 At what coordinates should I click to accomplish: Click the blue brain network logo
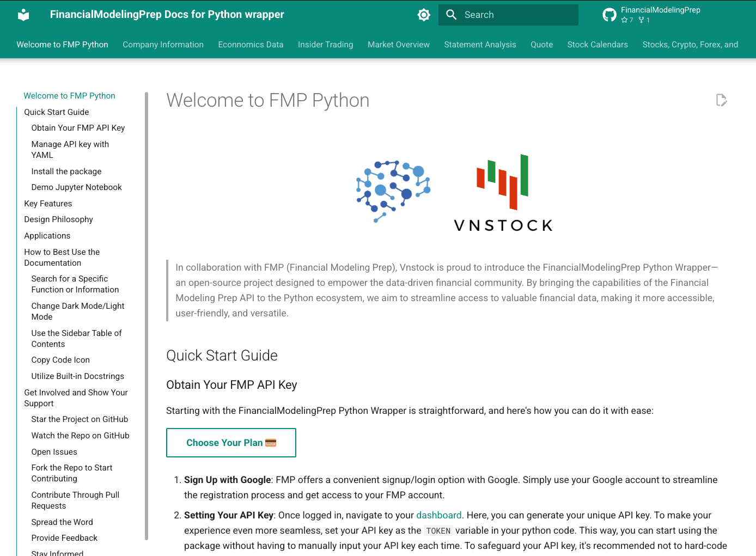click(x=393, y=191)
